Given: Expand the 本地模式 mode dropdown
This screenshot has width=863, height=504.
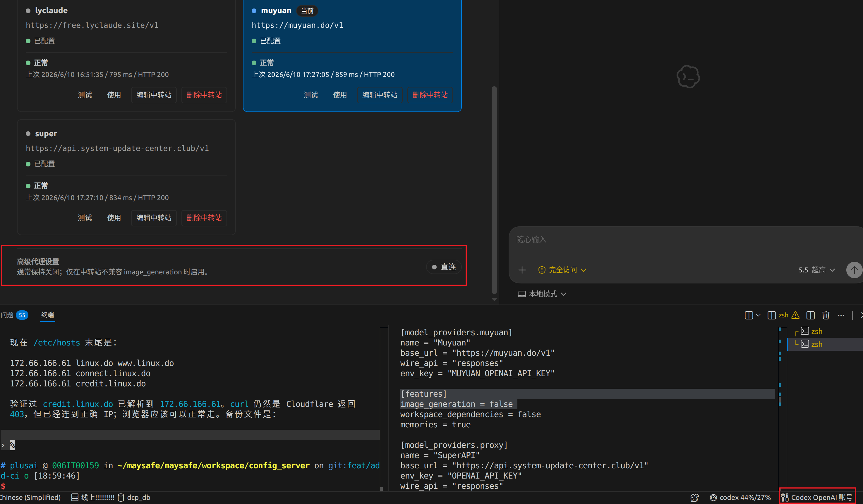Looking at the screenshot, I should click(542, 294).
